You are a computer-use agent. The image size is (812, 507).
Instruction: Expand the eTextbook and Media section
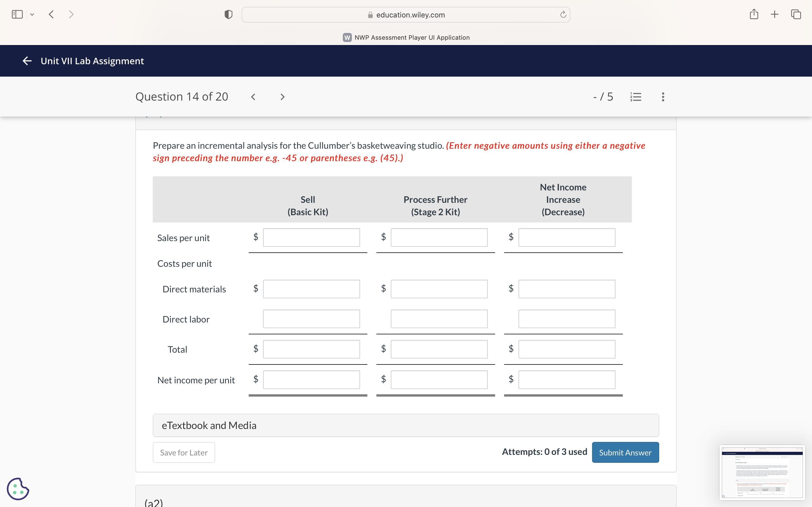(209, 425)
